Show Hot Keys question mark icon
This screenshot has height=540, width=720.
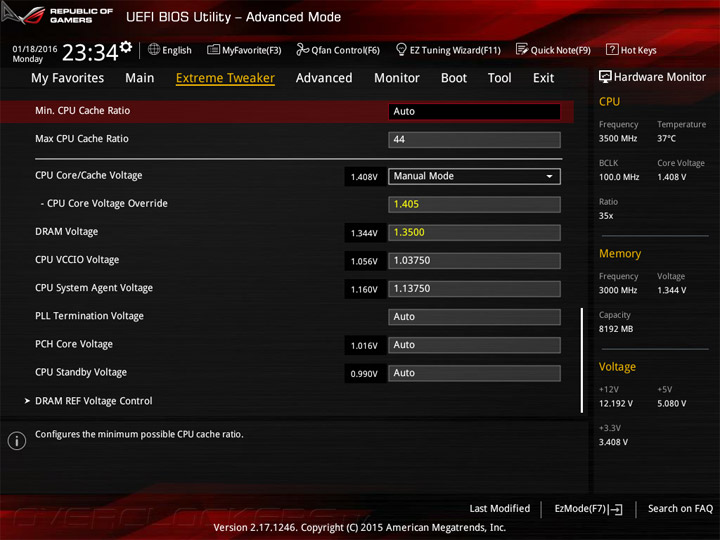click(612, 49)
